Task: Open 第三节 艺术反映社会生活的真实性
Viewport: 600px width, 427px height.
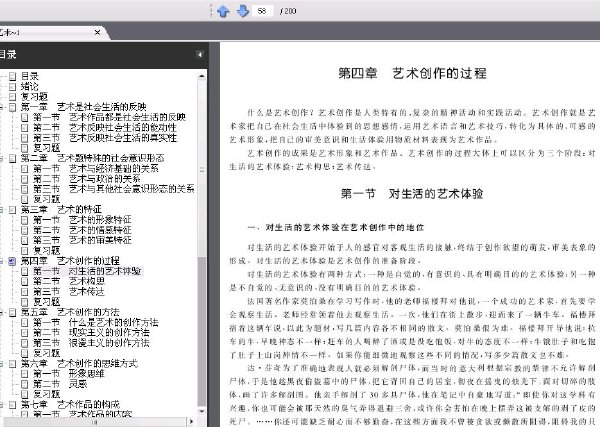Action: click(105, 138)
